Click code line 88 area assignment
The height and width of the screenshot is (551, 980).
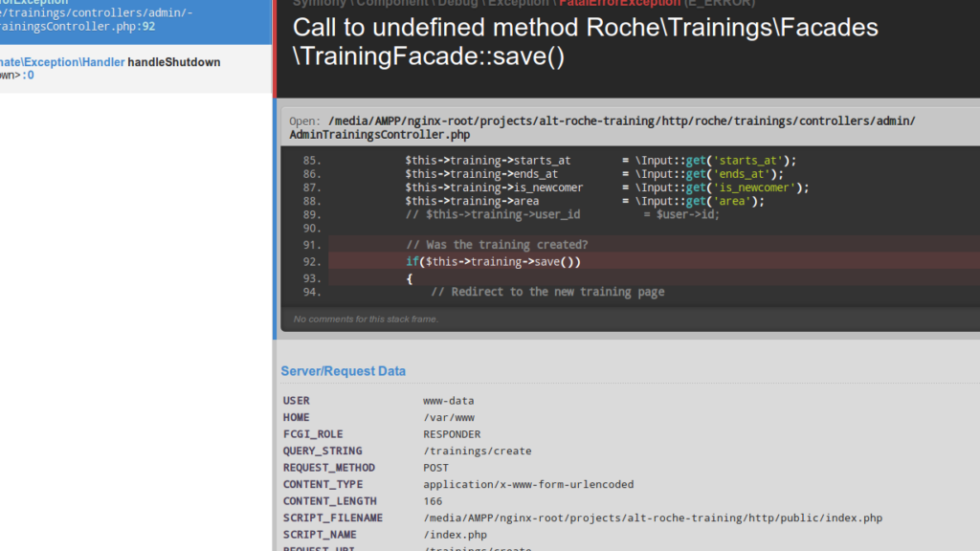click(x=585, y=201)
